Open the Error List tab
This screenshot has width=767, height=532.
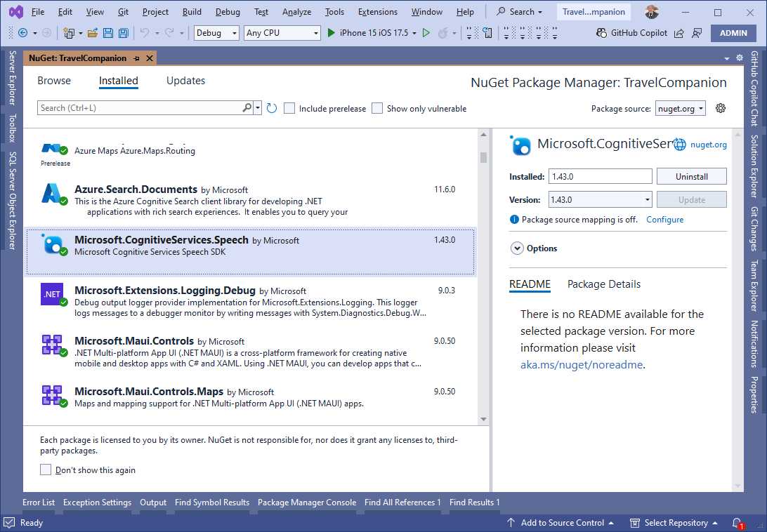click(39, 503)
